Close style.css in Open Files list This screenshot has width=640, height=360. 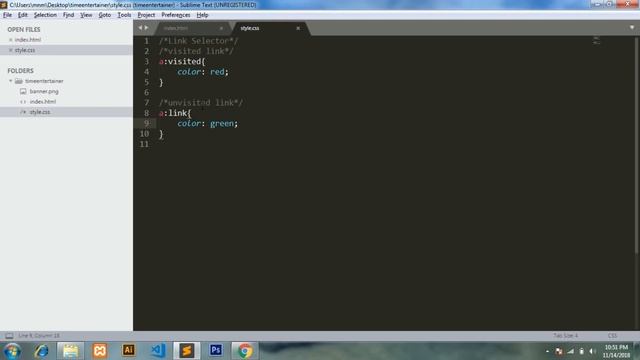tap(11, 50)
